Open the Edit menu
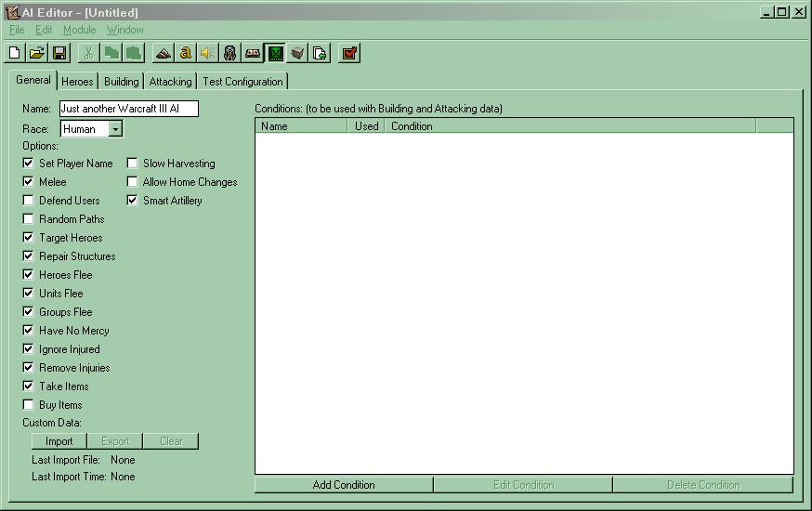The width and height of the screenshot is (812, 511). click(x=44, y=30)
